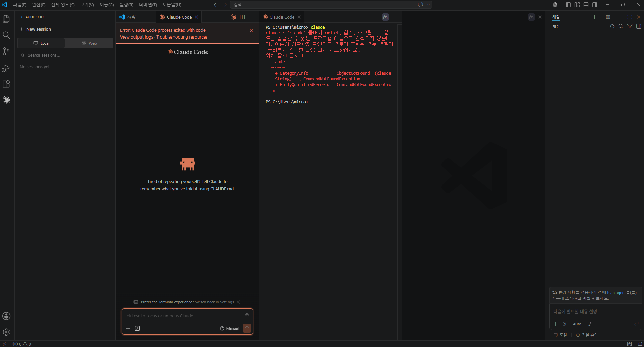644x347 pixels.
Task: Open the agent mode picker icon in chat
Action: click(x=564, y=324)
